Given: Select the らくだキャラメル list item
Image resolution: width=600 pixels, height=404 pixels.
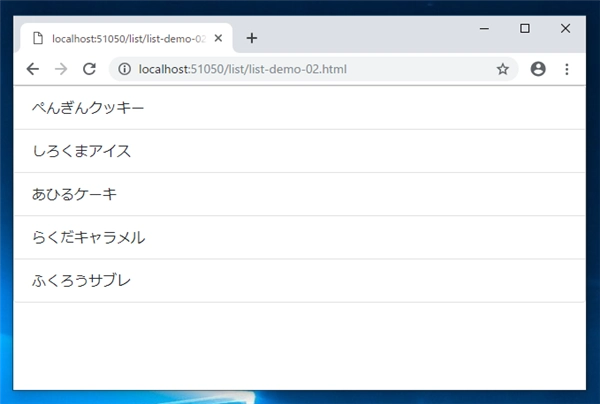Looking at the screenshot, I should 299,238.
